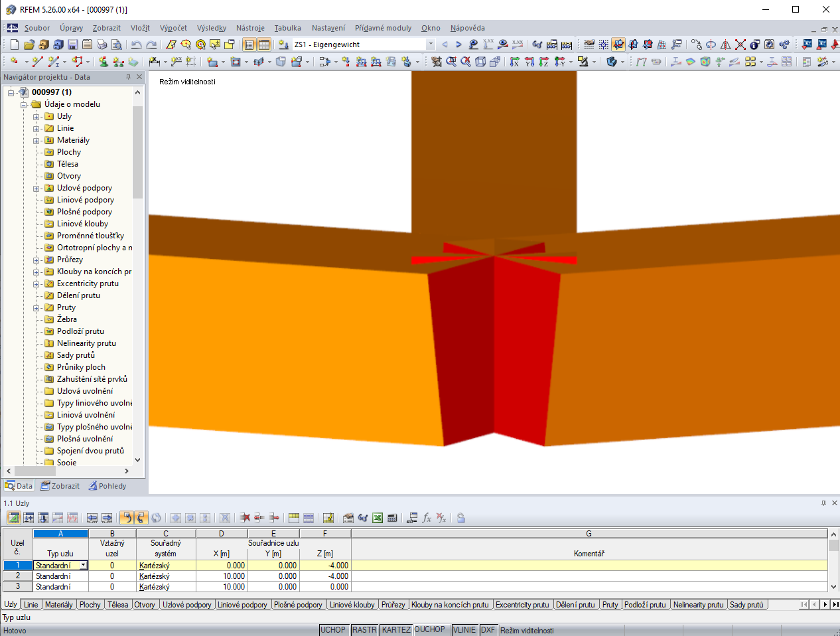Toggle RASTR grid in status bar
The width and height of the screenshot is (840, 636).
pos(364,630)
